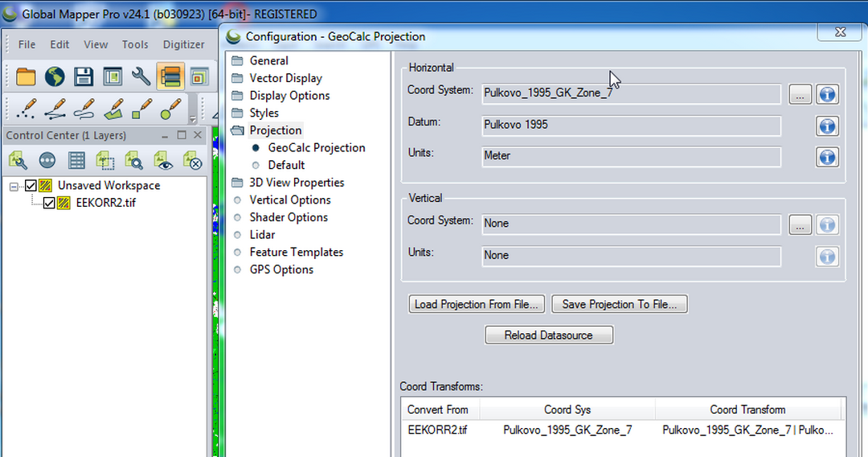Show info for horizontal Coord System
This screenshot has height=457, width=868.
(x=827, y=95)
